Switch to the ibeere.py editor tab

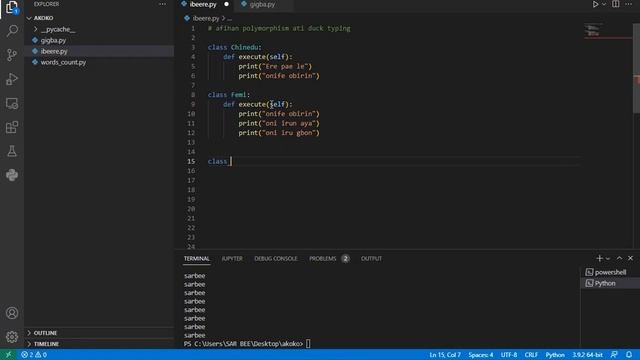click(203, 4)
